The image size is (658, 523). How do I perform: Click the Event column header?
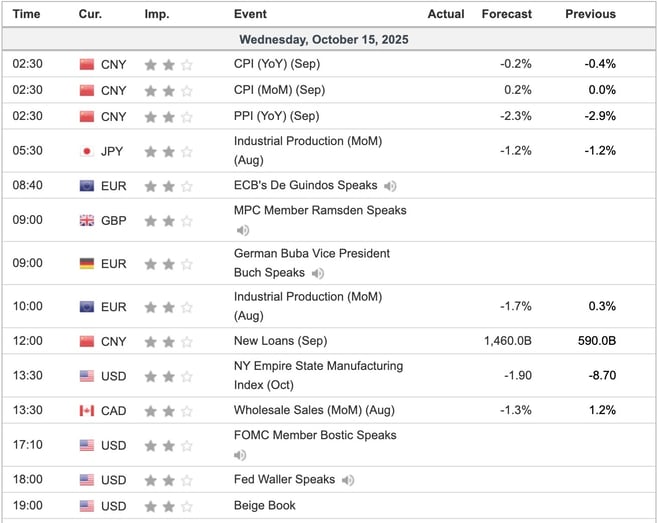[x=250, y=14]
